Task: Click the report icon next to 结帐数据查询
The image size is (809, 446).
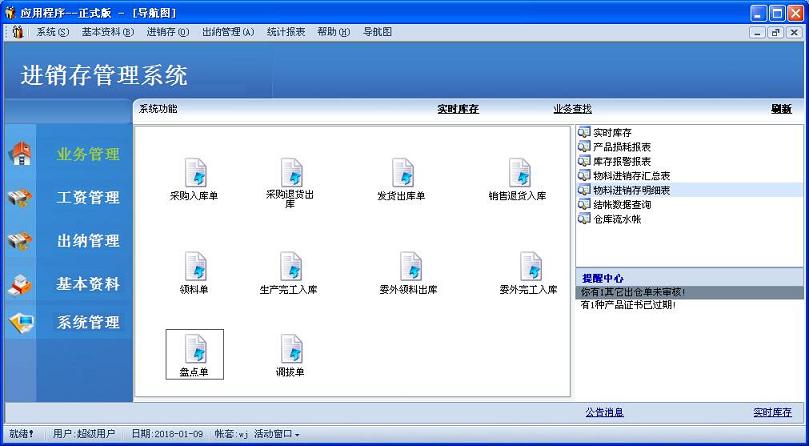Action: [584, 204]
